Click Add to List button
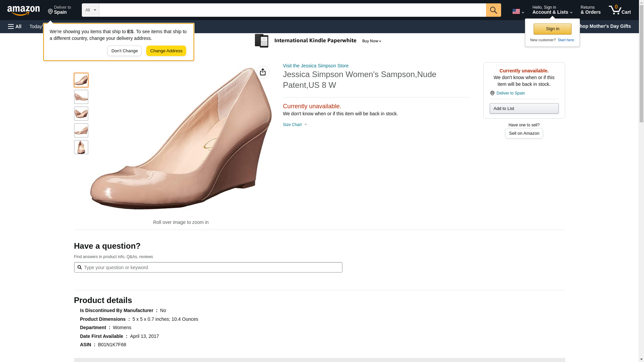 click(x=524, y=108)
